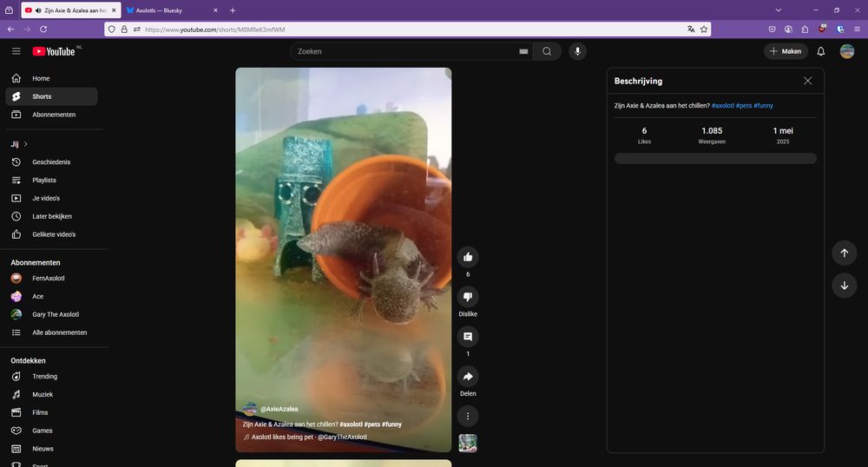868x467 pixels.
Task: Open Abonnementen in the sidebar
Action: click(51, 115)
